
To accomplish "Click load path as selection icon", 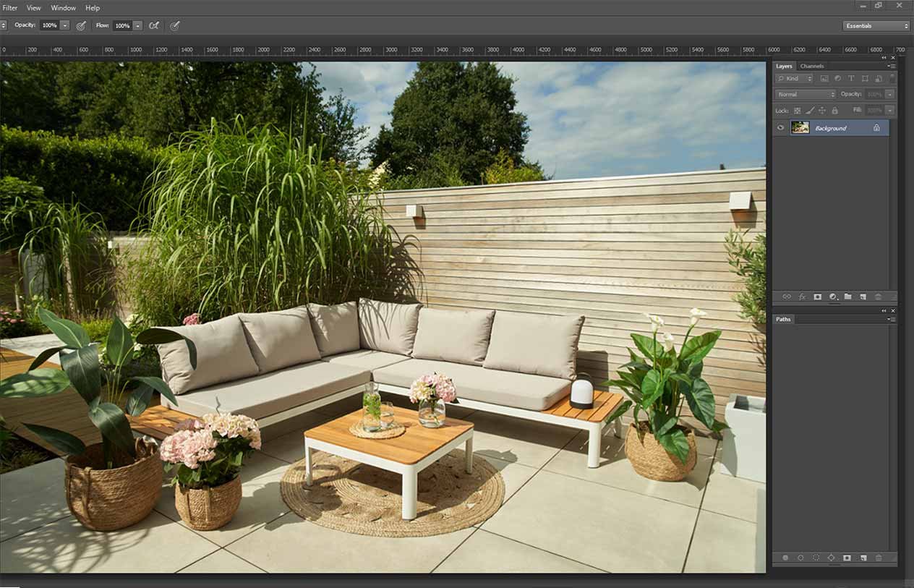I will point(816,558).
